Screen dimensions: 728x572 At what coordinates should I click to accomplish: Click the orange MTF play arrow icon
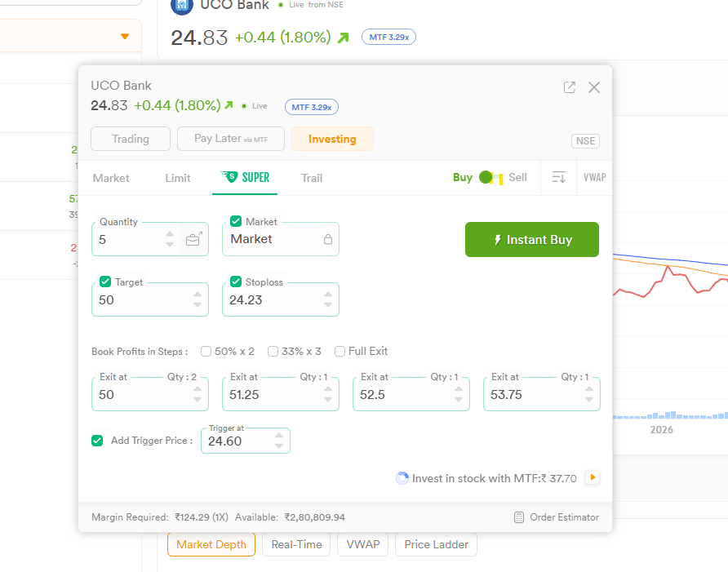(593, 477)
